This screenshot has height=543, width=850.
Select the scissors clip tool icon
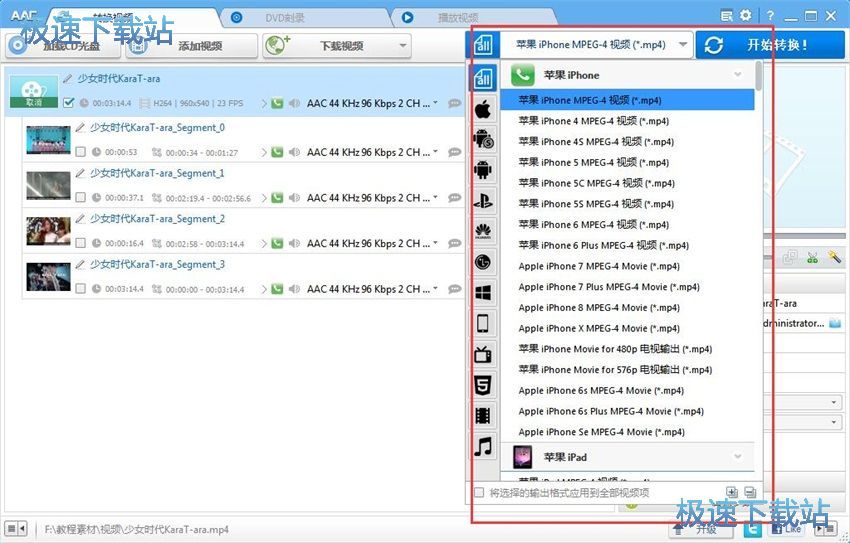(812, 257)
